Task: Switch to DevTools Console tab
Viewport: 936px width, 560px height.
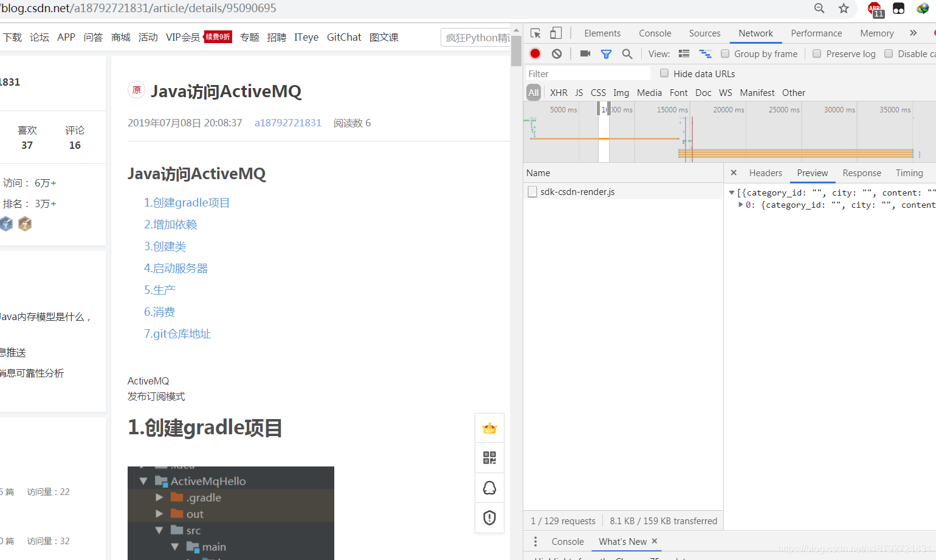Action: pos(655,33)
